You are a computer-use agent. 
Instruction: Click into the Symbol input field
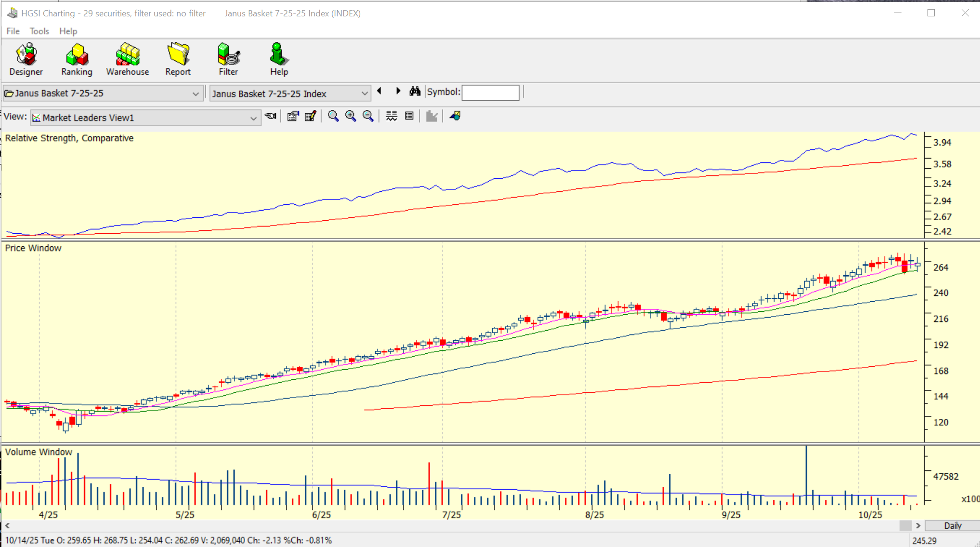(490, 93)
